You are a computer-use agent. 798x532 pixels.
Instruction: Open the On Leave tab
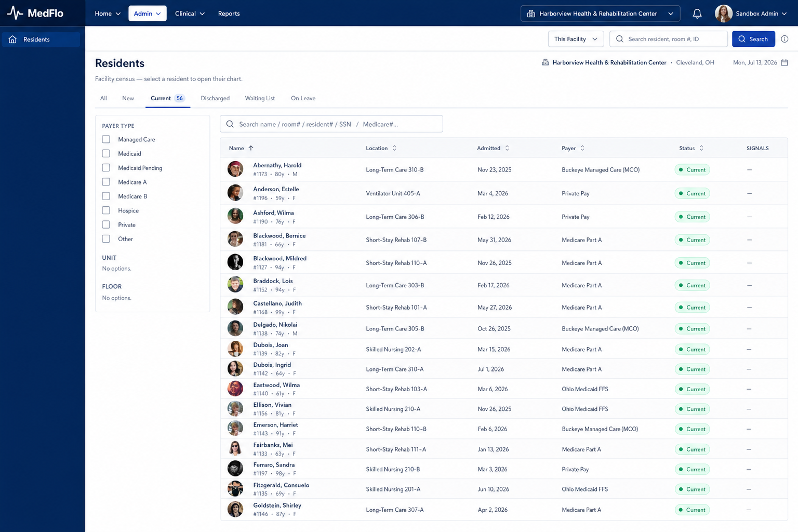point(303,98)
